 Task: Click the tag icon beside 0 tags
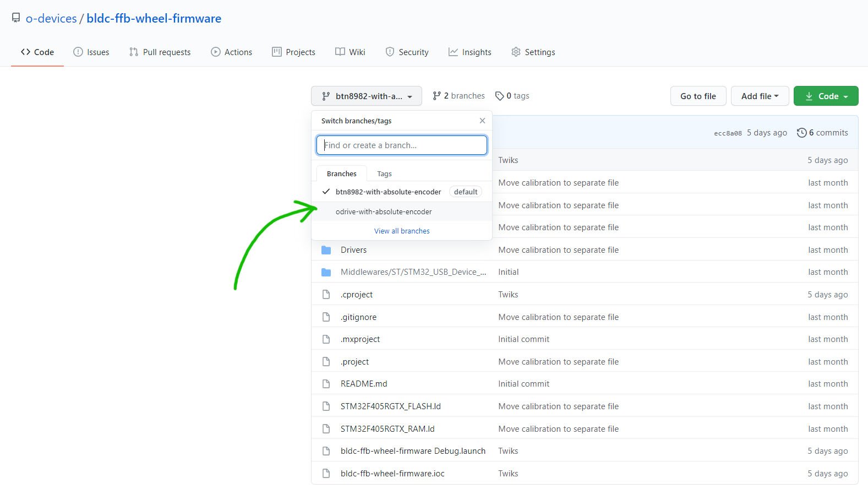[499, 96]
